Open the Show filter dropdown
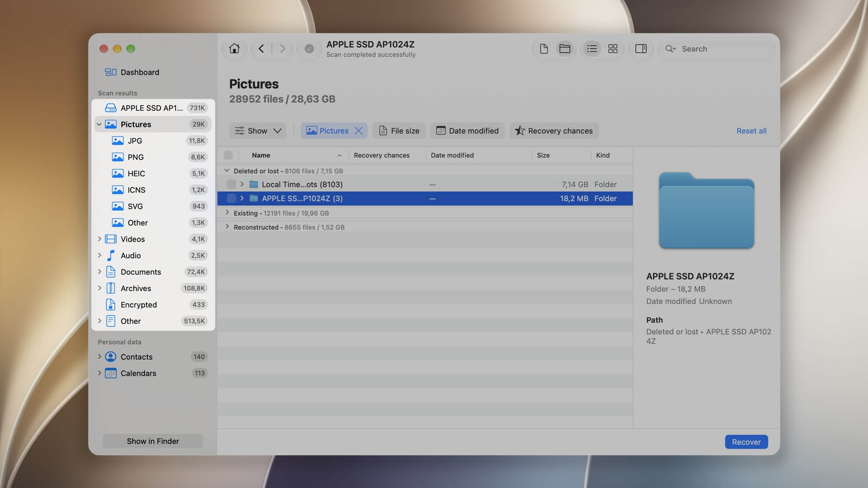The height and width of the screenshot is (488, 868). click(x=258, y=131)
